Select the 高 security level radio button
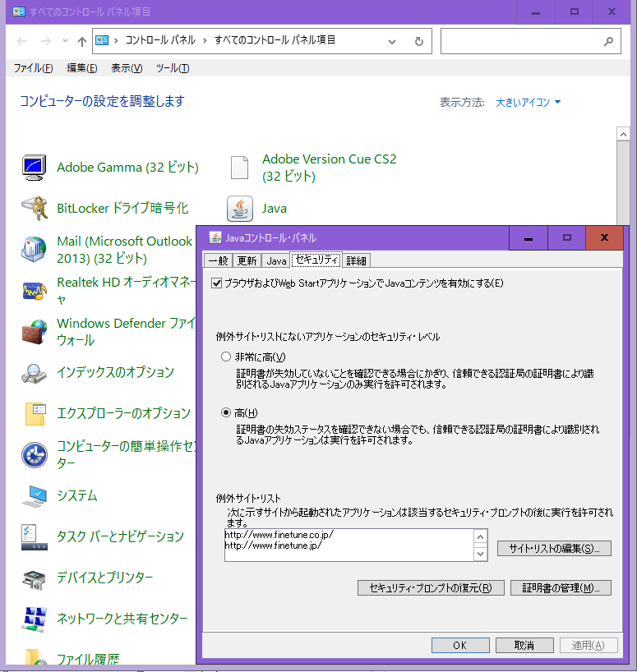 click(x=227, y=412)
